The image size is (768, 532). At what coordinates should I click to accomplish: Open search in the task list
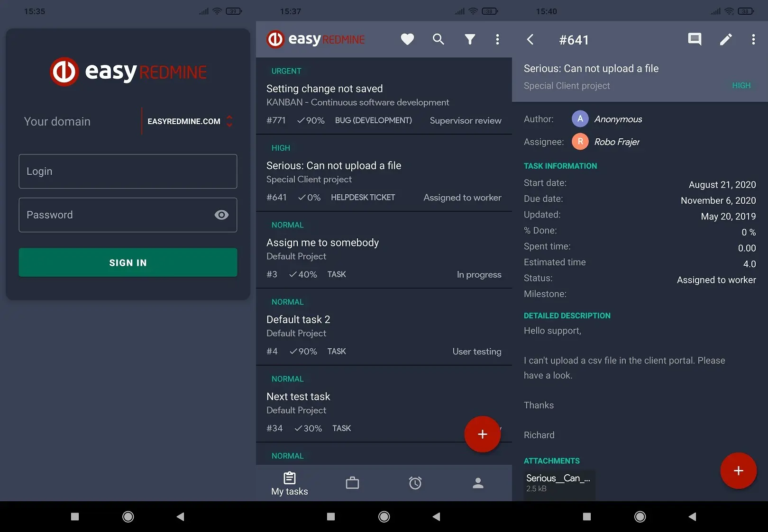click(x=439, y=39)
